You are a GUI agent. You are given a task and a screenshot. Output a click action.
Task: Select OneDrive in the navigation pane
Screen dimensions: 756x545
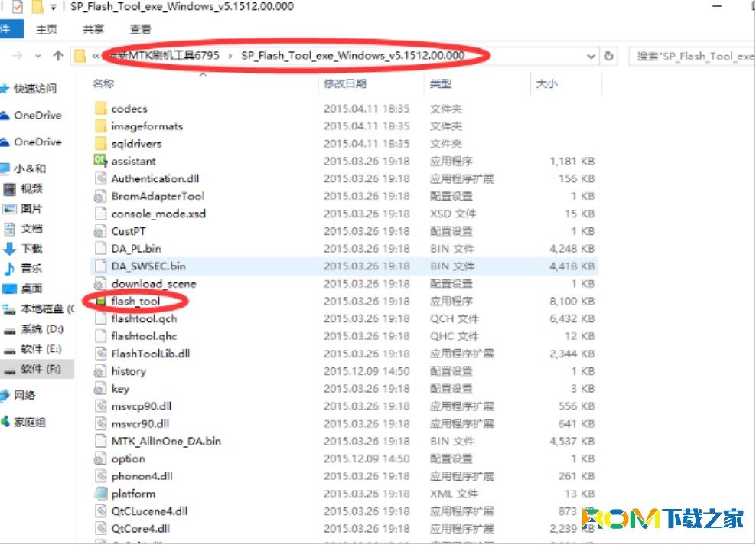(37, 116)
